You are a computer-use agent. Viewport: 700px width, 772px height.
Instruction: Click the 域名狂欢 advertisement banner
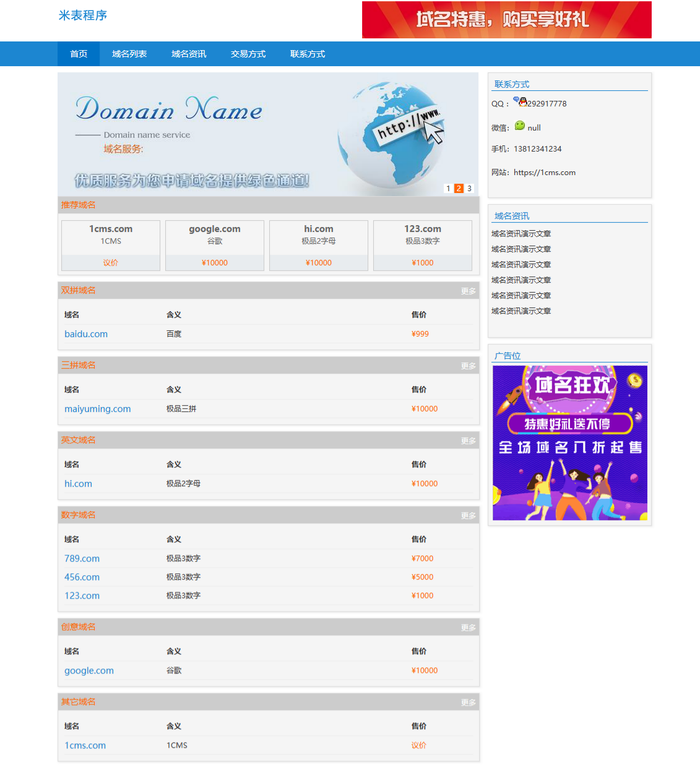coord(569,442)
